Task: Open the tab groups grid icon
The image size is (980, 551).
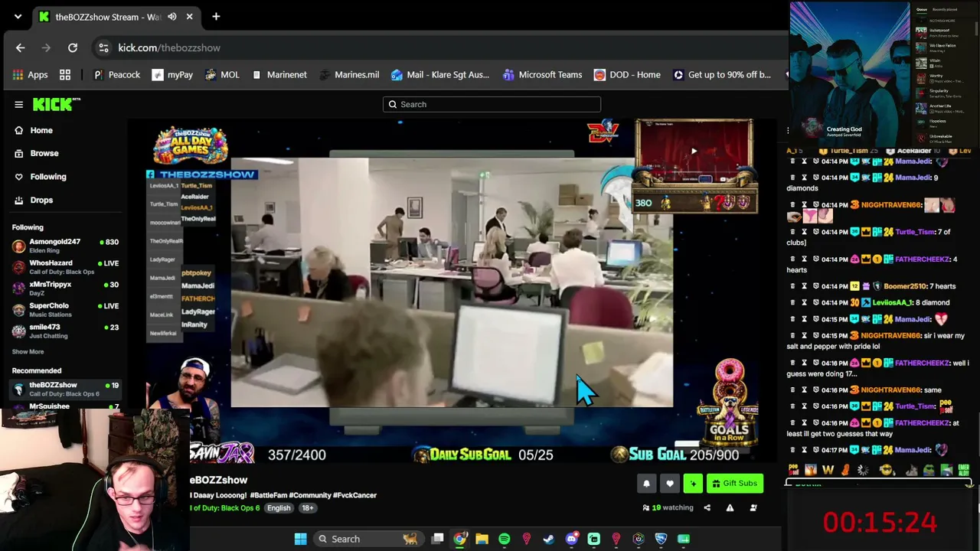Action: click(65, 75)
